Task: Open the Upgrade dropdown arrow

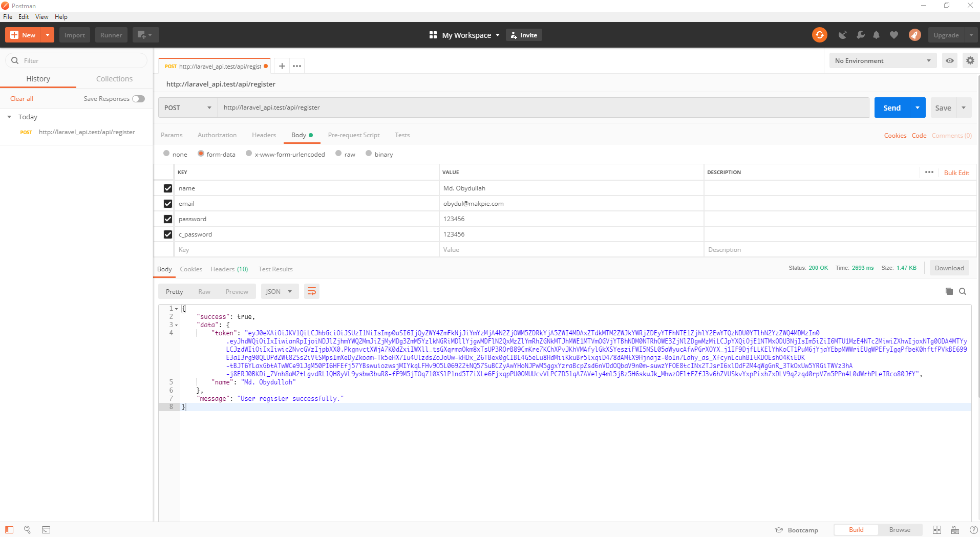Action: tap(971, 35)
